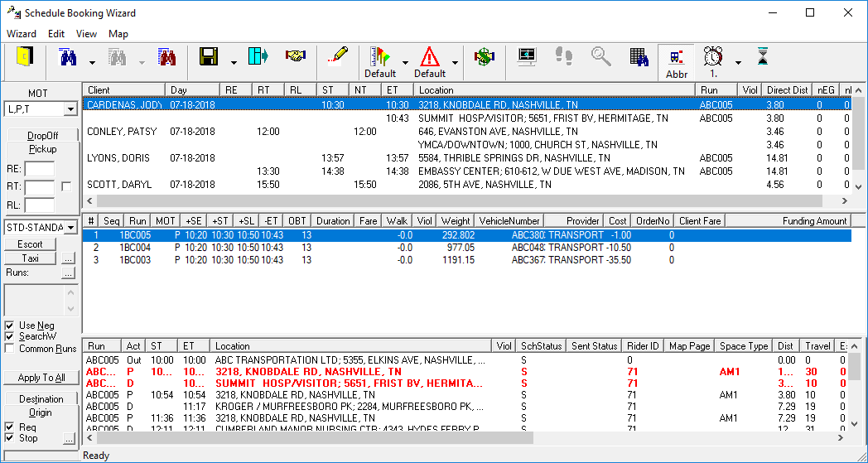This screenshot has height=463, width=868.
Task: Click the Destination button
Action: click(x=41, y=398)
